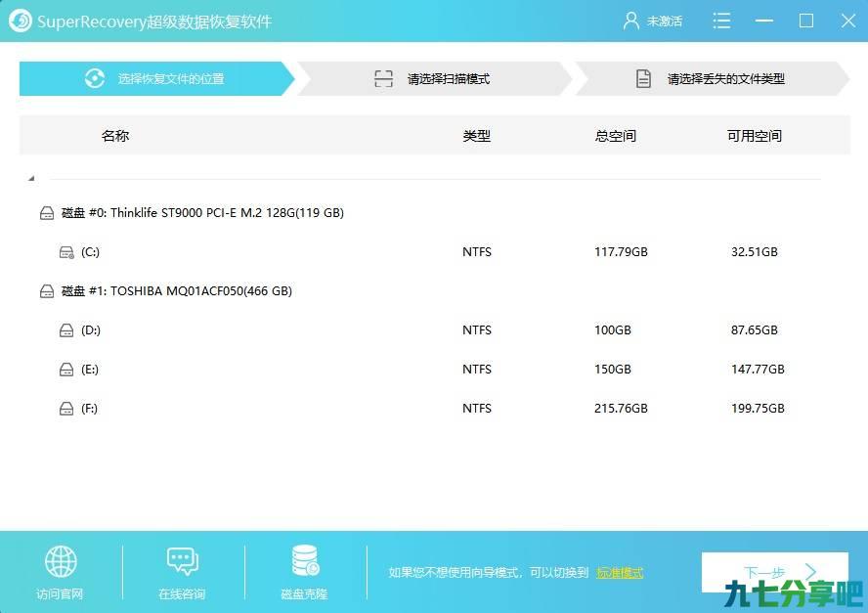The width and height of the screenshot is (868, 613).
Task: Select the (F:) partition row
Action: point(434,408)
